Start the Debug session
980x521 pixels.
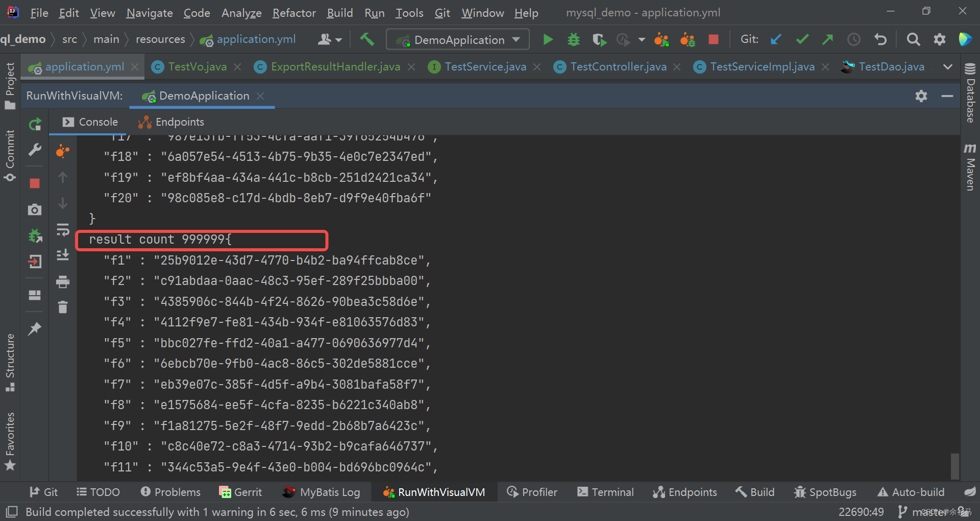click(573, 39)
